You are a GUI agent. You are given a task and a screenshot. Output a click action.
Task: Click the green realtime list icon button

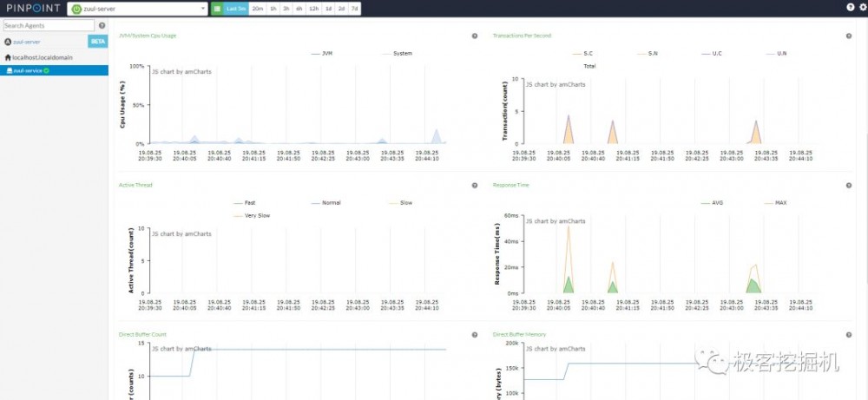point(217,9)
